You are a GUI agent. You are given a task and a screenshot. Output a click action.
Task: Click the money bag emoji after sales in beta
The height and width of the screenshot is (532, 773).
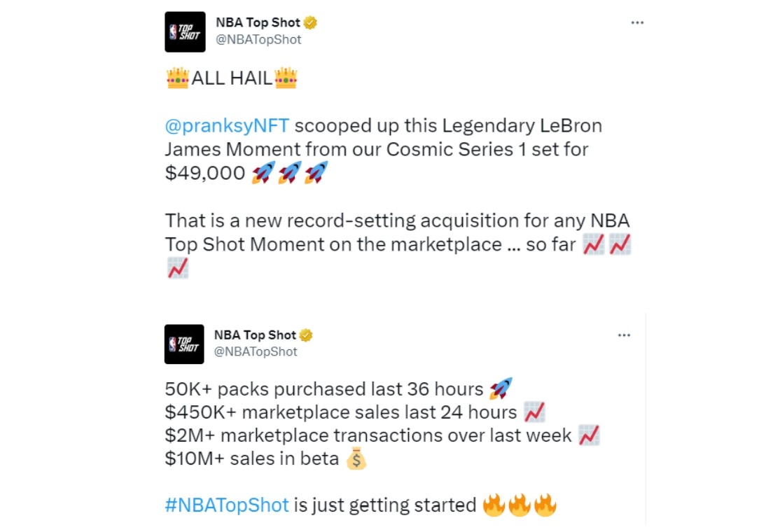tap(356, 458)
